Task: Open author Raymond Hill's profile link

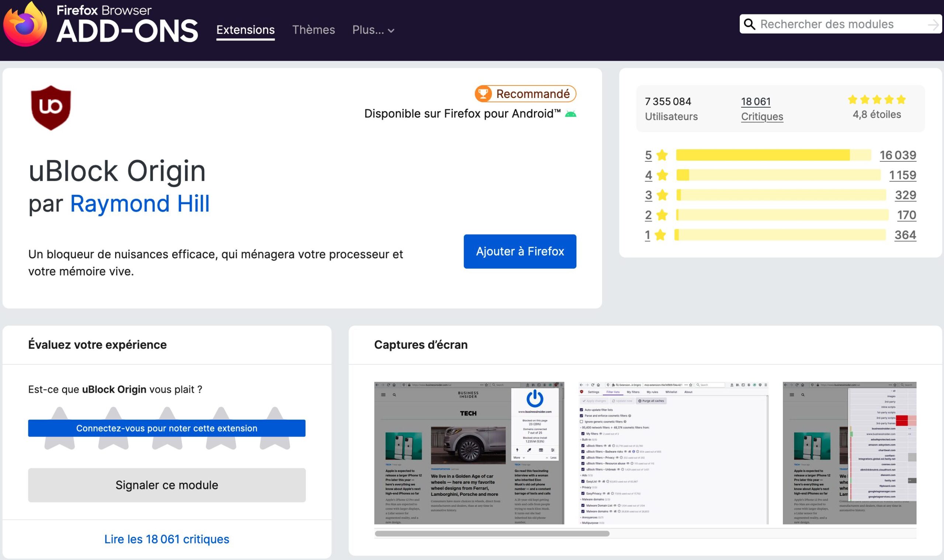Action: click(140, 204)
